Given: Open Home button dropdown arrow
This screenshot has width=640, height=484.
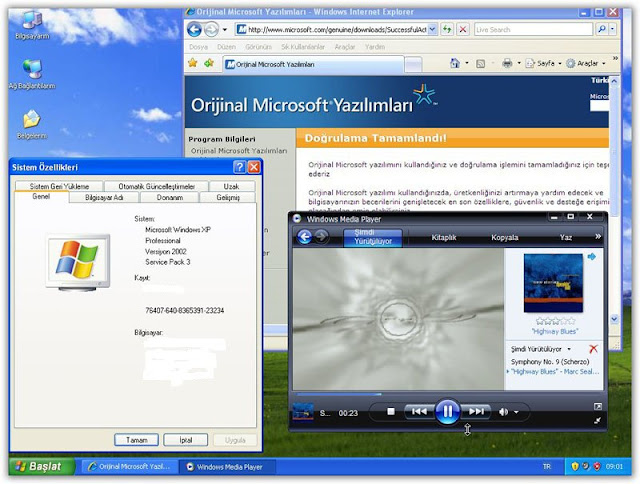Looking at the screenshot, I should coord(467,63).
